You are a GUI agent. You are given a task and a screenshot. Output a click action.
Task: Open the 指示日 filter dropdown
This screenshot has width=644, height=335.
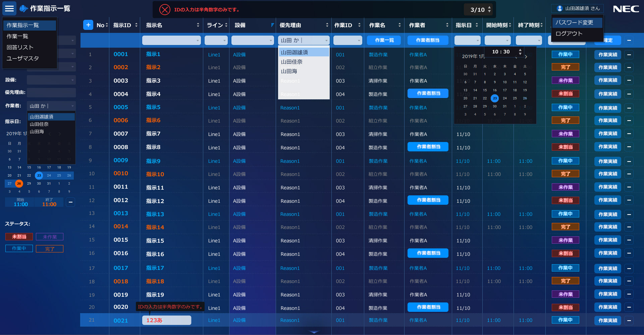[x=468, y=40]
